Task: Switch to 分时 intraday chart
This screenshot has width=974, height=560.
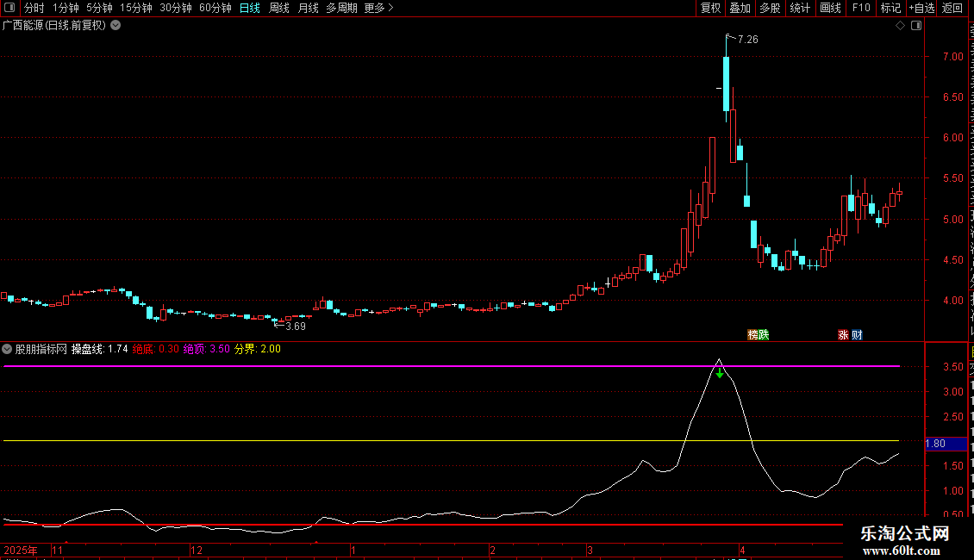Action: pyautogui.click(x=34, y=8)
